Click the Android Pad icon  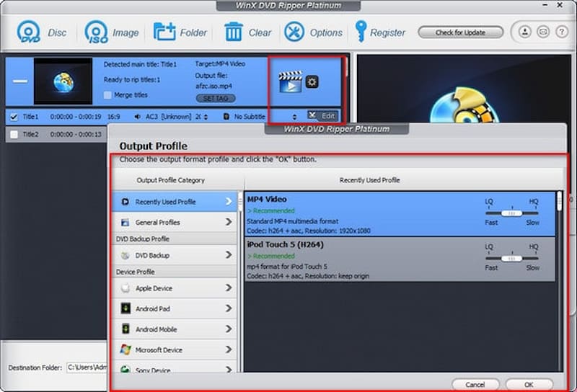click(x=125, y=308)
